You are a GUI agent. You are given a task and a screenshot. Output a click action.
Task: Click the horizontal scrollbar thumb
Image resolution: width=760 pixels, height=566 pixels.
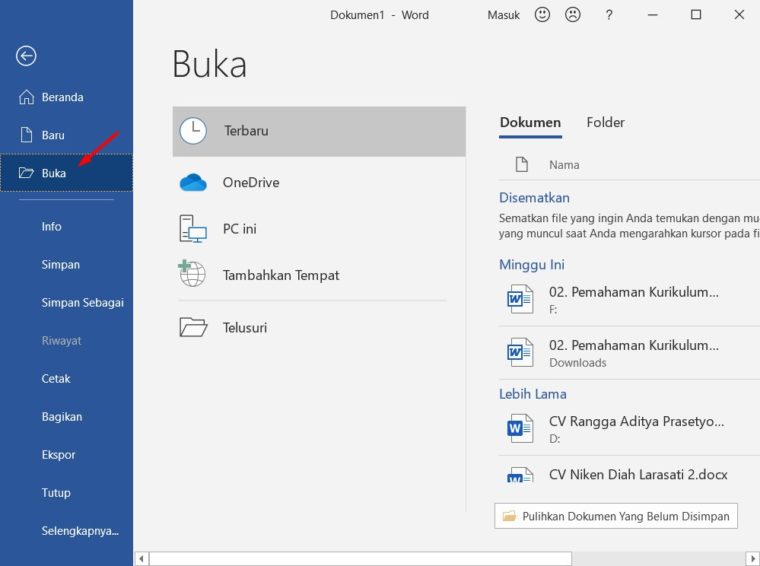tap(360, 559)
